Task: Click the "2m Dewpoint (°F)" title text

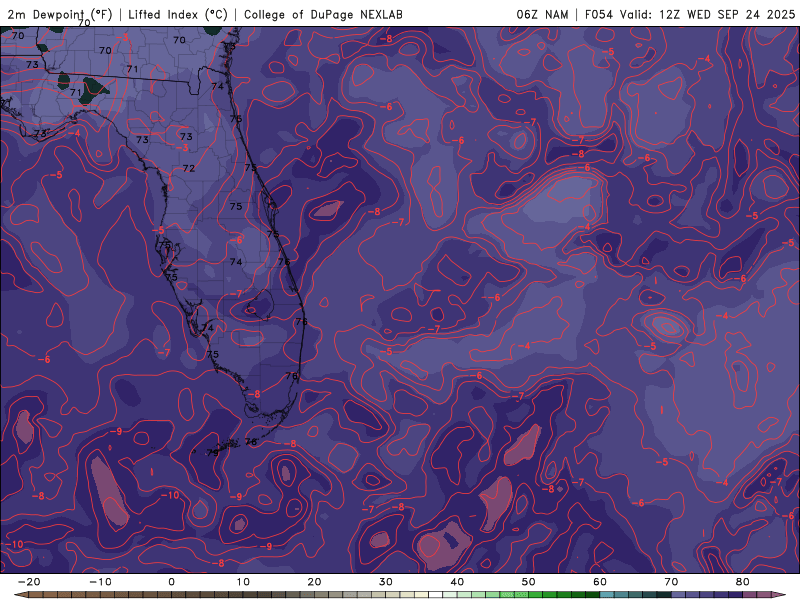Action: pyautogui.click(x=60, y=14)
